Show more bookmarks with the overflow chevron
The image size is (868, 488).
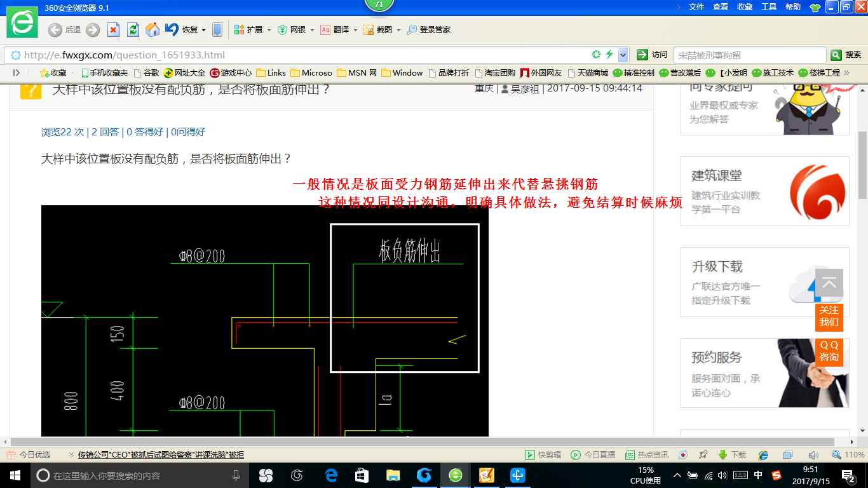click(x=846, y=73)
